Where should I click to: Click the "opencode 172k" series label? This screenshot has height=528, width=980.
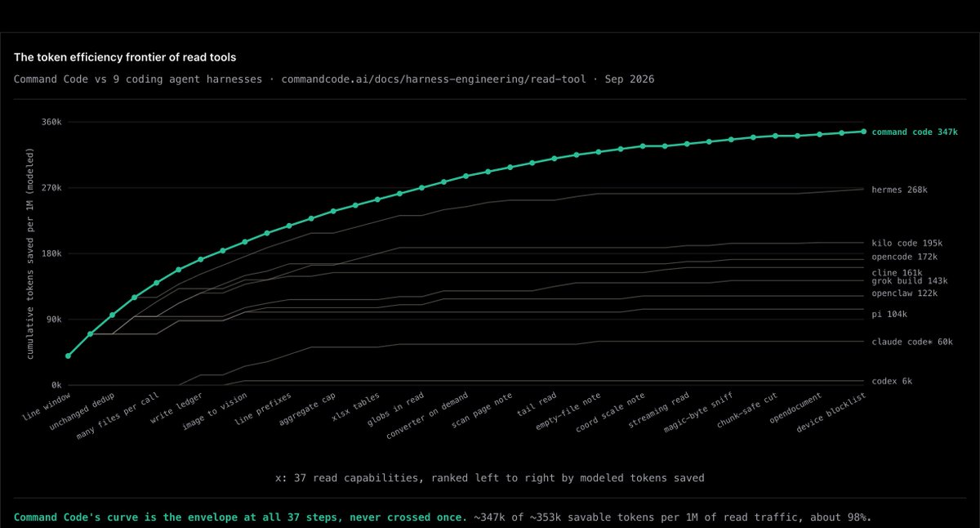pyautogui.click(x=905, y=257)
